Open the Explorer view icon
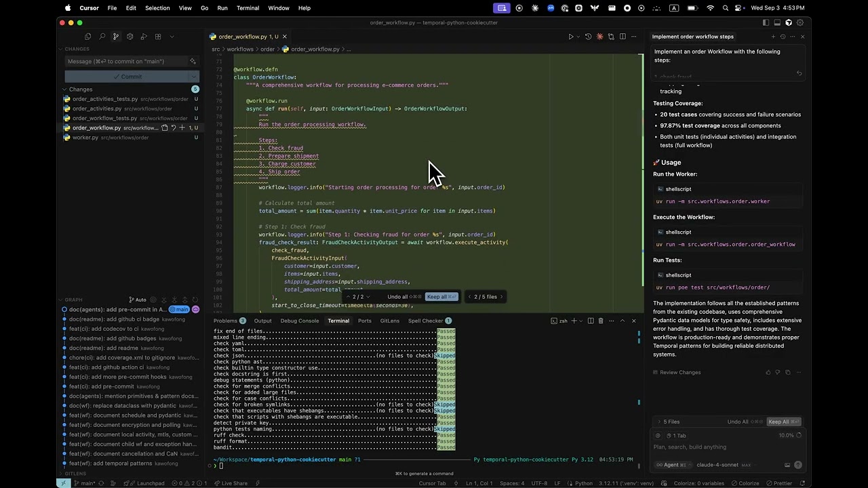The width and height of the screenshot is (868, 488). coord(87,37)
